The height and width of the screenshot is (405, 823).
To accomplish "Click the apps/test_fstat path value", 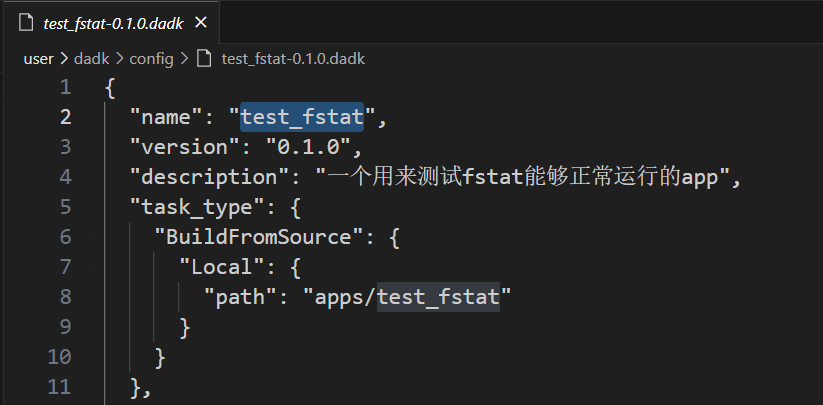I will 407,297.
